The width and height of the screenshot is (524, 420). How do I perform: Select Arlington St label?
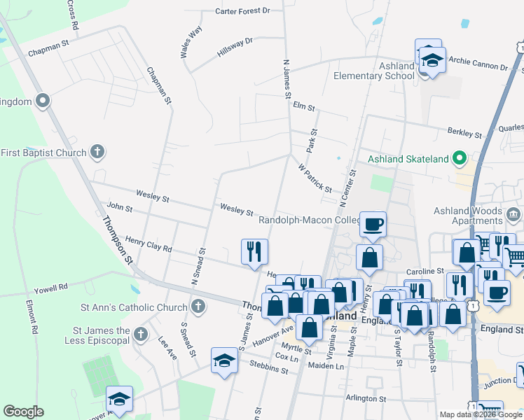[366, 398]
